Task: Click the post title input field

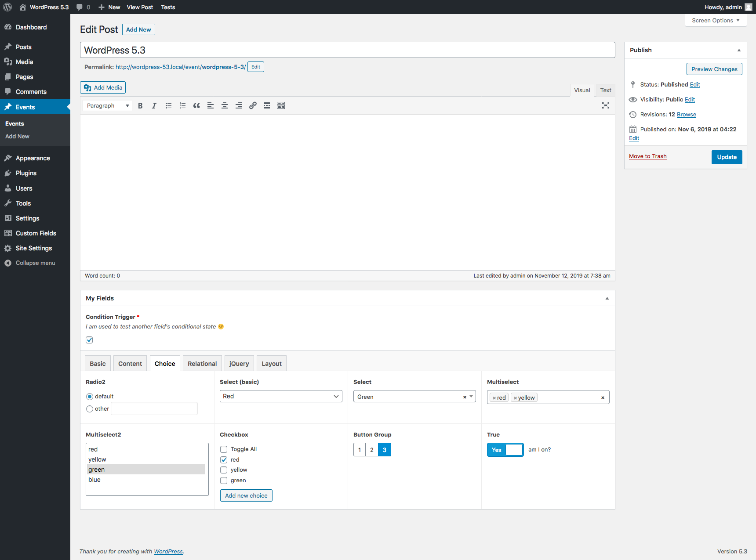Action: tap(348, 50)
